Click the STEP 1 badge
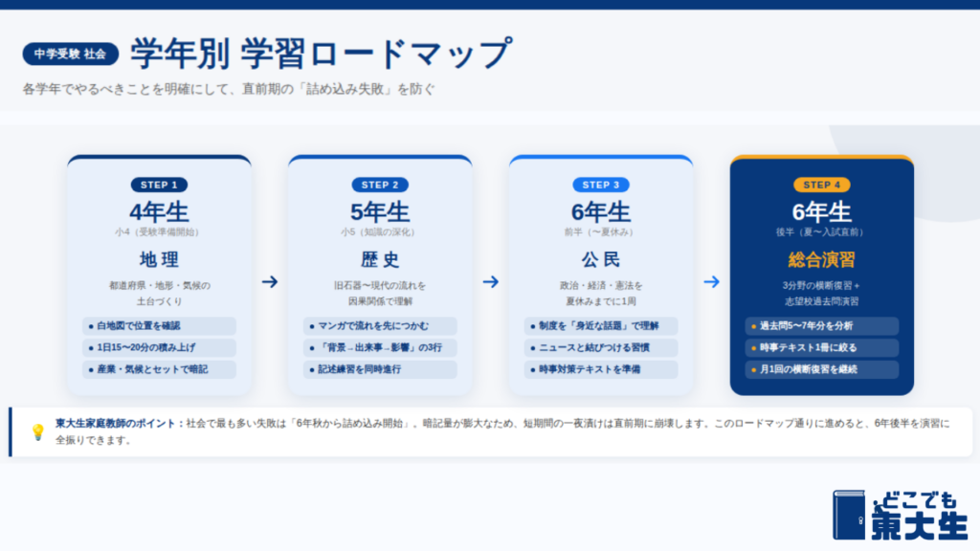Viewport: 980px width, 551px height. pos(160,185)
